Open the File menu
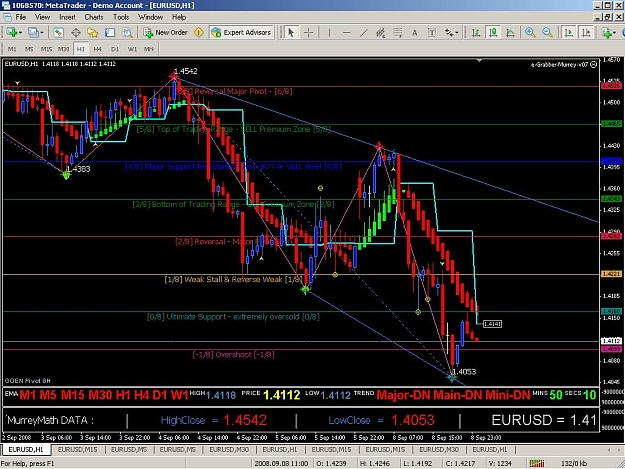Viewport: 625px width, 469px height. (x=21, y=17)
